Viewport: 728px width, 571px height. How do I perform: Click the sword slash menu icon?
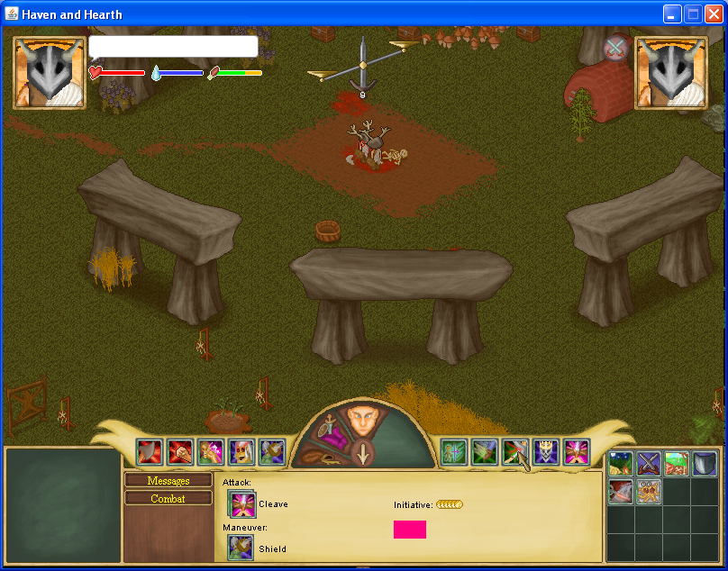(x=621, y=492)
